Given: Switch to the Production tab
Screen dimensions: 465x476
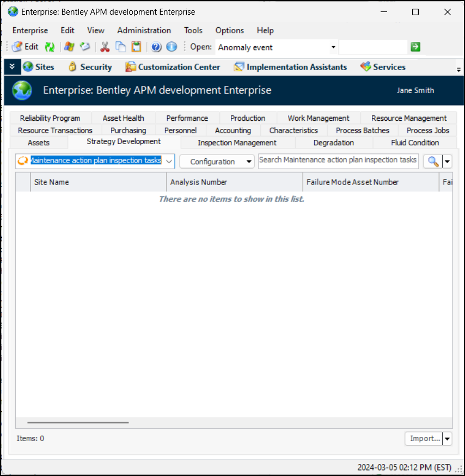Looking at the screenshot, I should tap(248, 118).
